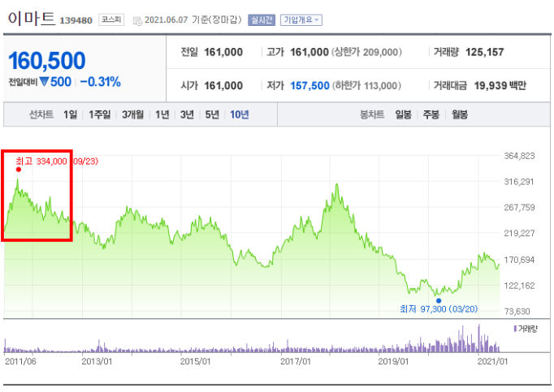This screenshot has width=554, height=392.
Task: Select the 10년 chart period
Action: coord(240,114)
